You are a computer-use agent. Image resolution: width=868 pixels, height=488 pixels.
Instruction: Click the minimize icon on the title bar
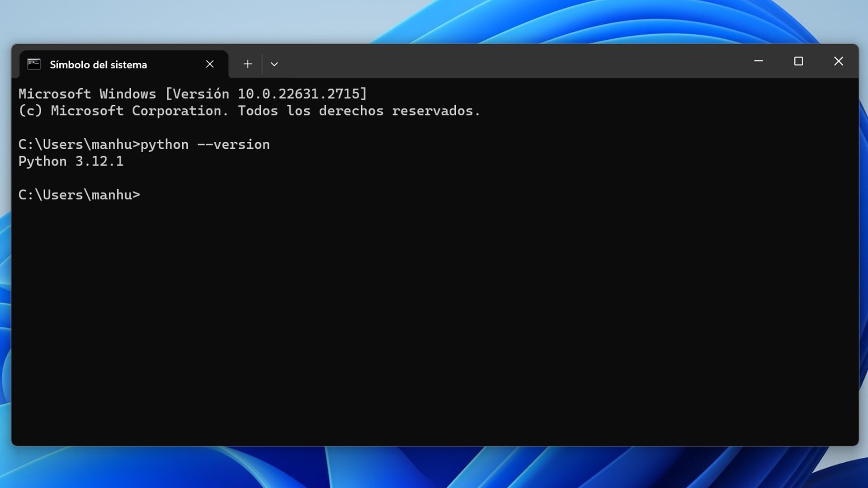(x=759, y=61)
